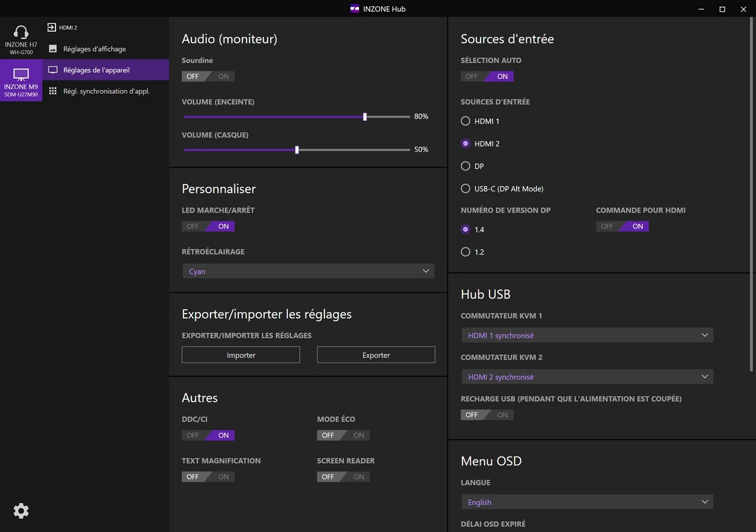The image size is (756, 532).
Task: Toggle the RECHARGE USB switch
Action: click(487, 415)
